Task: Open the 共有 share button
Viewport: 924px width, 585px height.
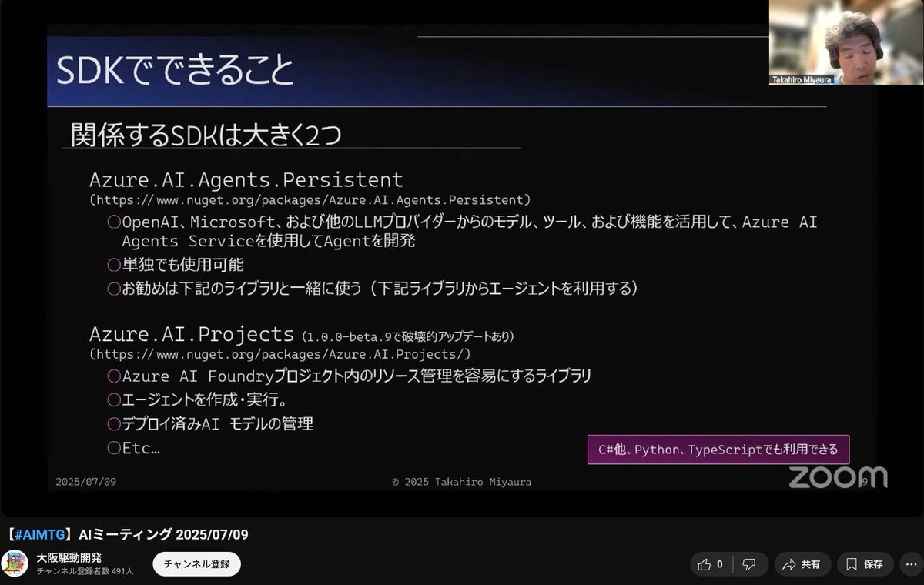Action: [802, 564]
